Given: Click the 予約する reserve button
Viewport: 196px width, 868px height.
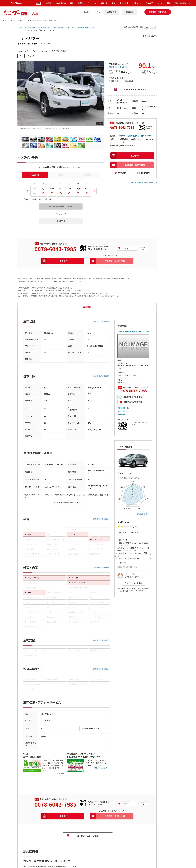Looking at the screenshot, I should 61,221.
